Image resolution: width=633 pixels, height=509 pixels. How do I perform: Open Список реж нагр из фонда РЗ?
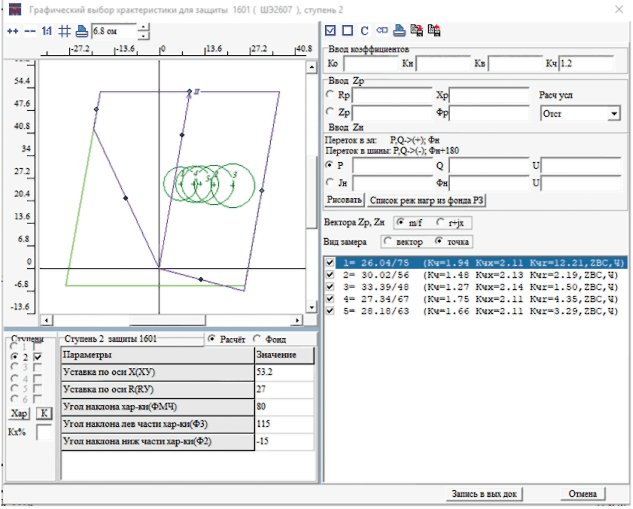tap(426, 200)
